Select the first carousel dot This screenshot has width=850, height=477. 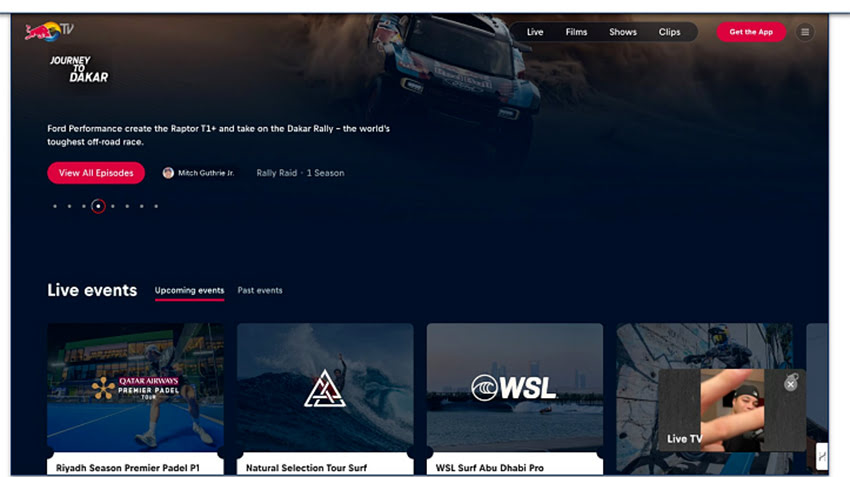point(55,206)
